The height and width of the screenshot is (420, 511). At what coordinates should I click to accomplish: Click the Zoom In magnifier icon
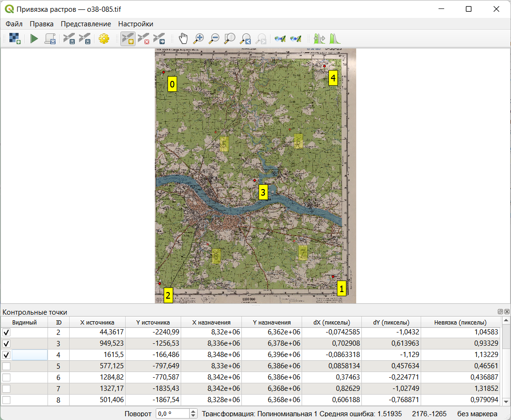199,39
